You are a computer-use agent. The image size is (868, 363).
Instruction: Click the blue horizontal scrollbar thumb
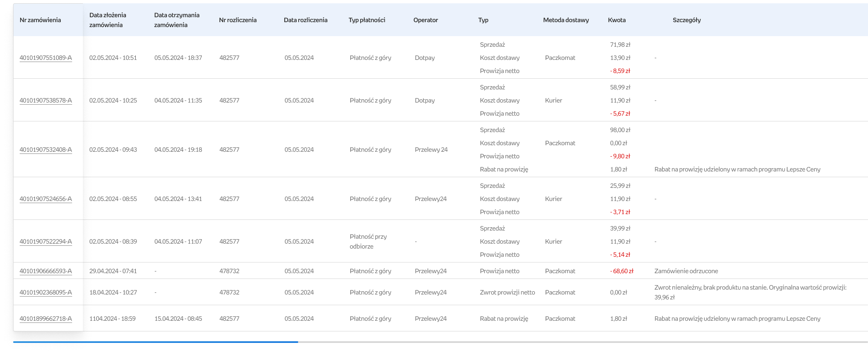[x=155, y=342]
